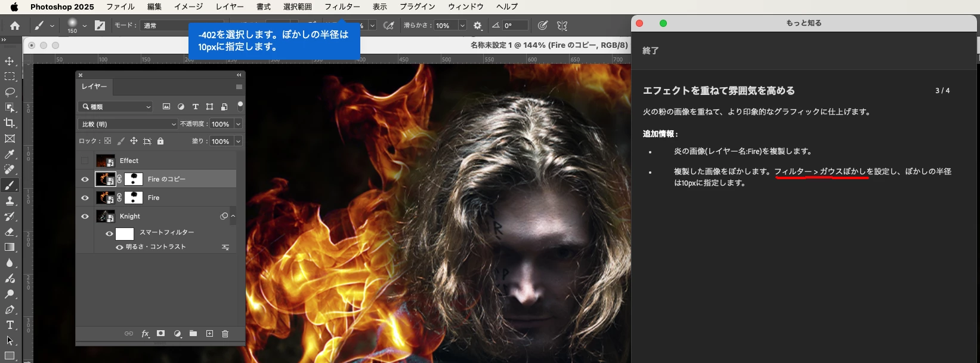Select the Frame tool

click(x=10, y=139)
